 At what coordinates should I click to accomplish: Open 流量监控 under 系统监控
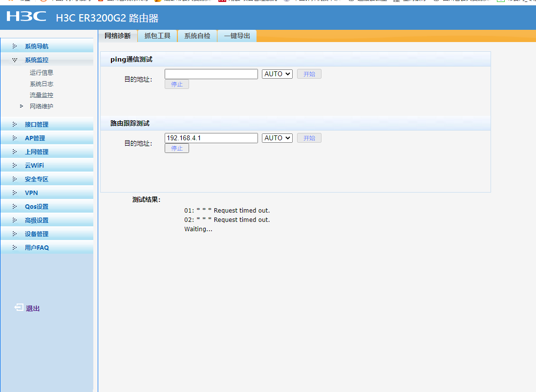pos(42,95)
